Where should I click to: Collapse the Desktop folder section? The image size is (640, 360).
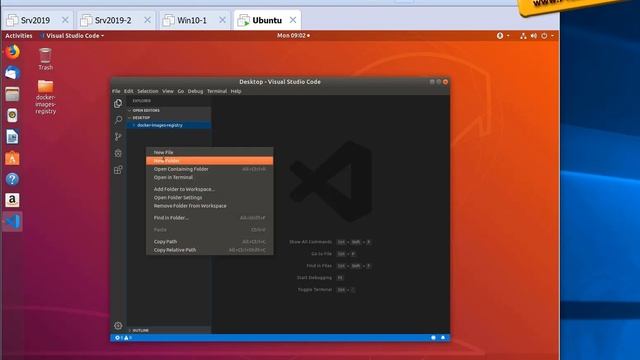click(169, 118)
